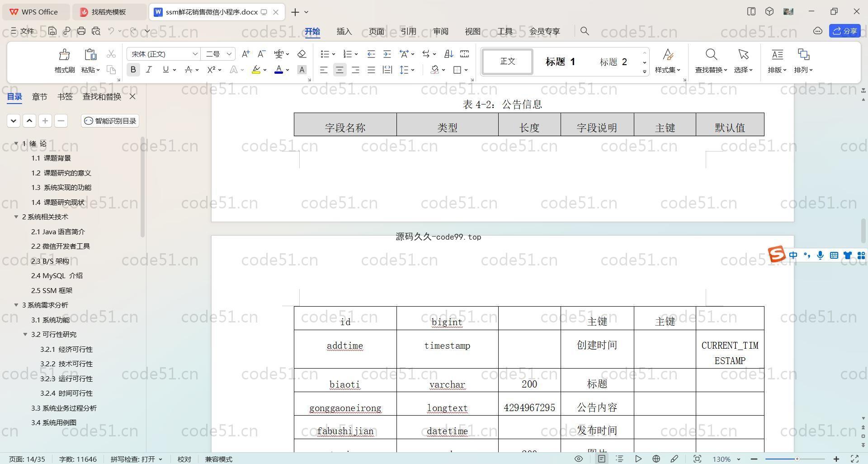Set Center paragraph alignment
868x464 pixels.
tap(340, 70)
